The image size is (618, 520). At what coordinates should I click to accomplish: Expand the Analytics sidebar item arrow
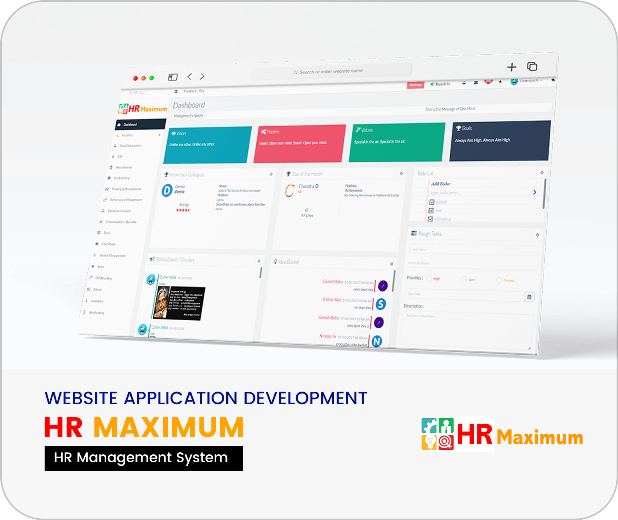coord(159,135)
